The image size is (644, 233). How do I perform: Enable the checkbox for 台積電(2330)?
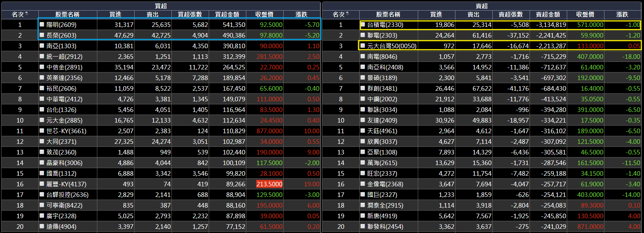point(363,25)
